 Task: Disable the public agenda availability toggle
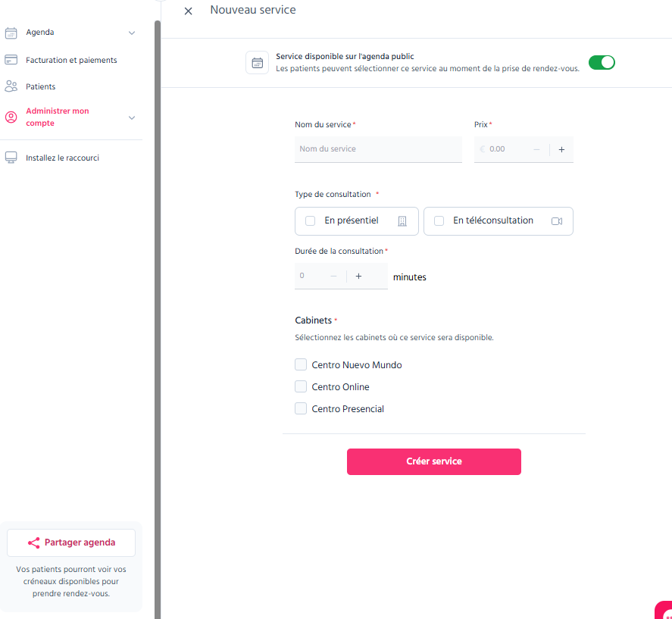602,63
